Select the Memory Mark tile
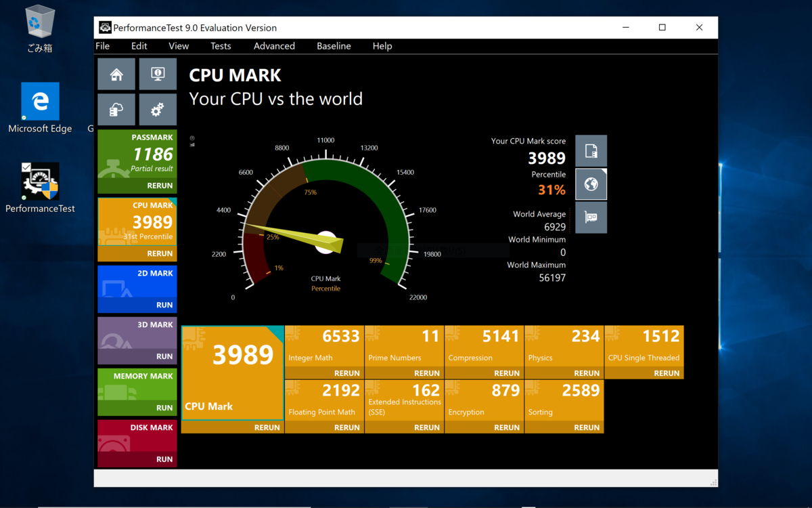The width and height of the screenshot is (812, 508). (137, 392)
